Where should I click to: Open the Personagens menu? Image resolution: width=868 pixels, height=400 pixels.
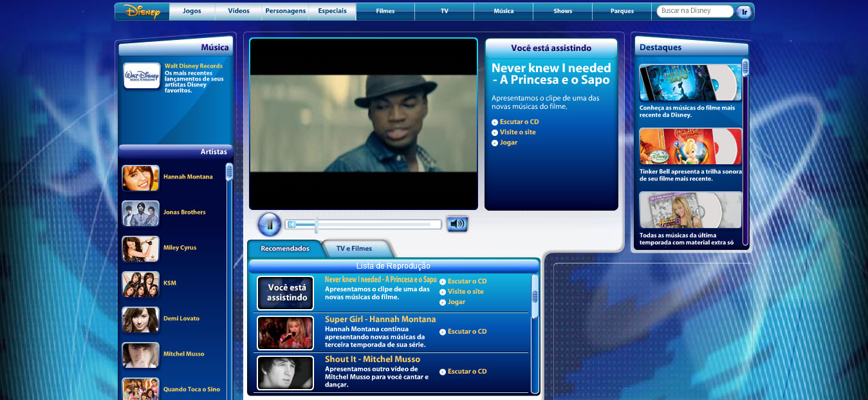pyautogui.click(x=286, y=12)
